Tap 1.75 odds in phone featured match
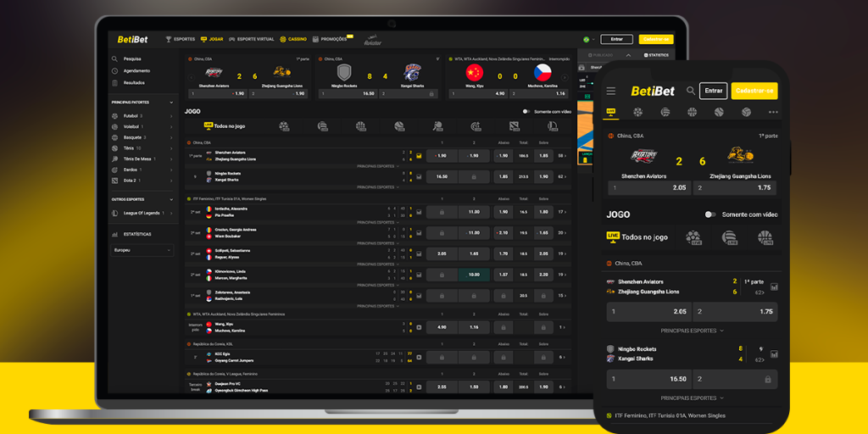Image resolution: width=868 pixels, height=434 pixels. (735, 187)
